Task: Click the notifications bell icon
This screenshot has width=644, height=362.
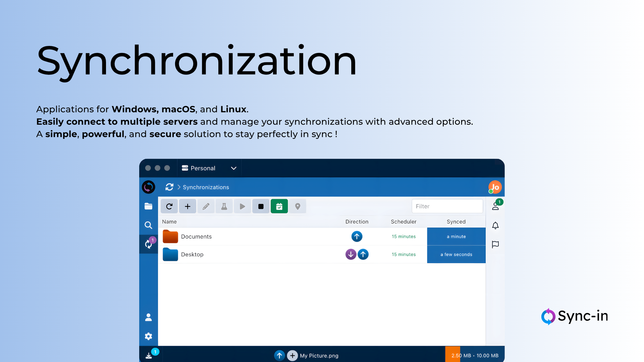Action: click(x=495, y=226)
